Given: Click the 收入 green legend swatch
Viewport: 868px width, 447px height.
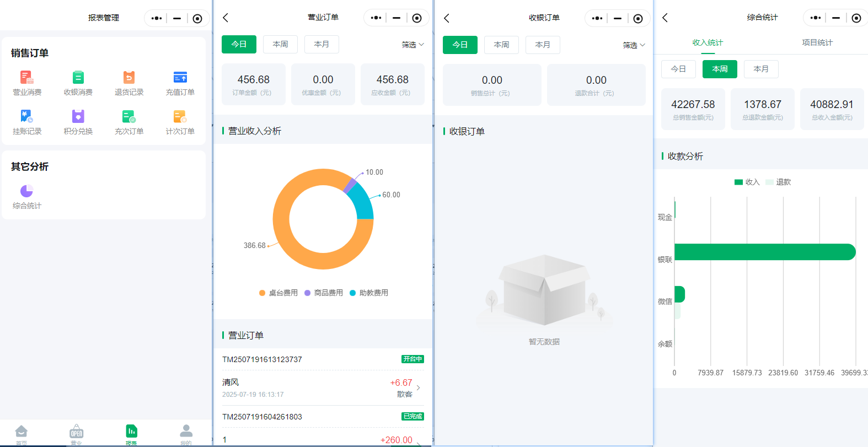Looking at the screenshot, I should point(738,182).
